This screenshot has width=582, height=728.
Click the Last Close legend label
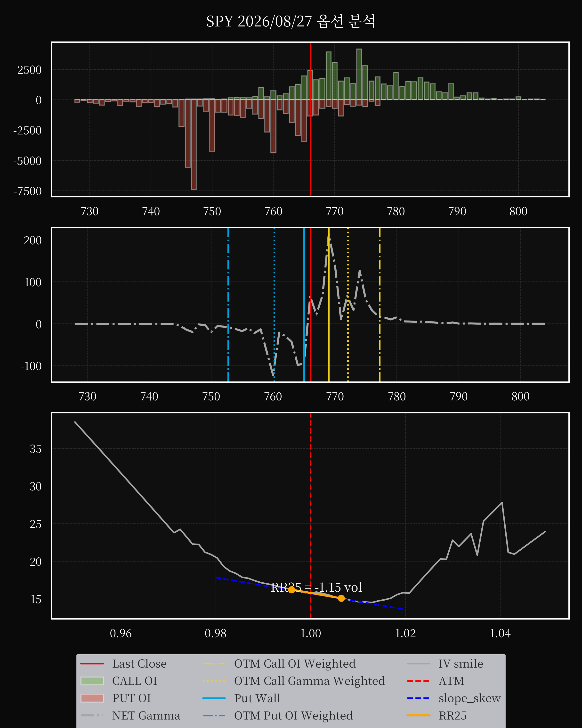tap(139, 664)
